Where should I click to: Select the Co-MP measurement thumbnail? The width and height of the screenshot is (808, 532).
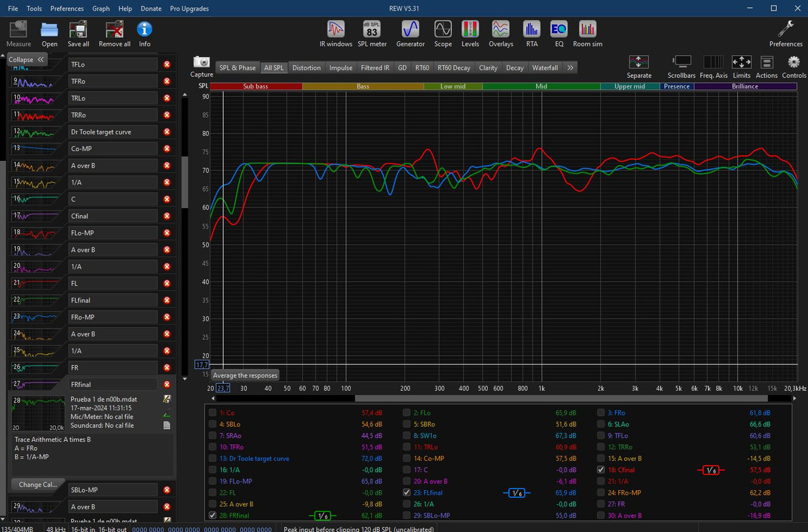[36, 148]
